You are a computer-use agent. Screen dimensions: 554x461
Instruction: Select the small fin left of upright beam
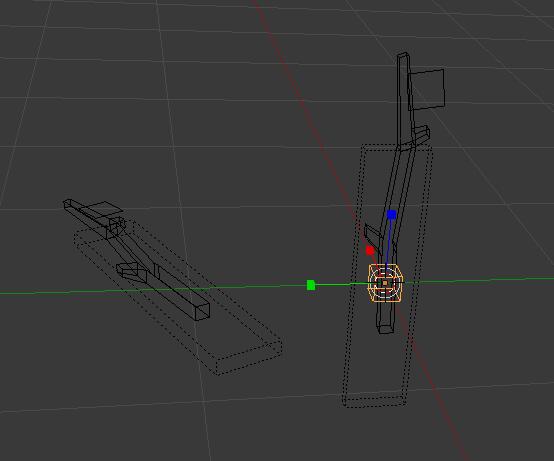pyautogui.click(x=373, y=232)
